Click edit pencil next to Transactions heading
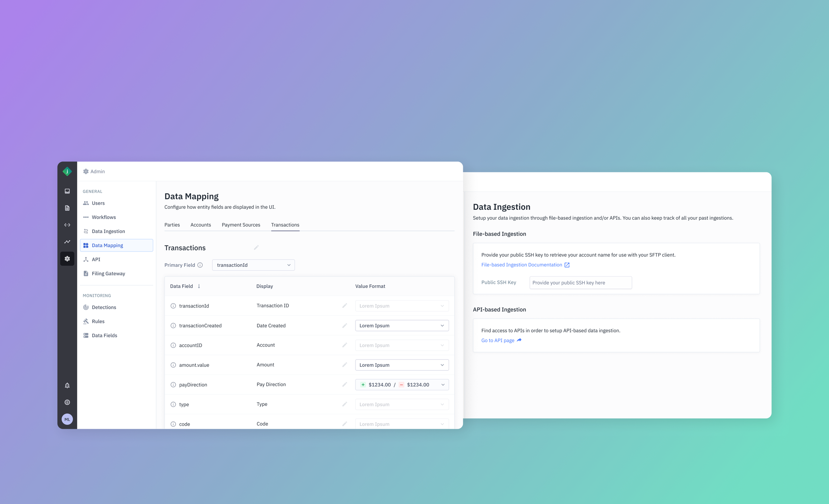 point(256,248)
